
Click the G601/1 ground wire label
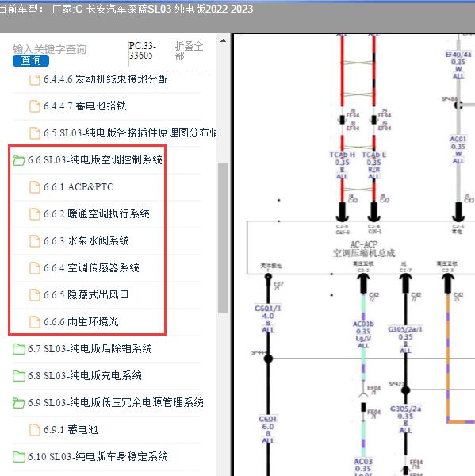point(268,309)
